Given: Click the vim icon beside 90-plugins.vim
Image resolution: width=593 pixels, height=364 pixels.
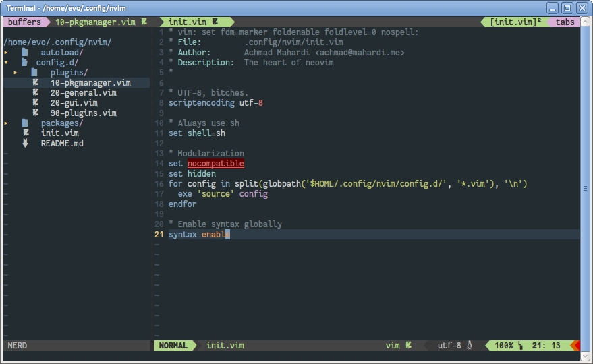Looking at the screenshot, I should coord(36,113).
